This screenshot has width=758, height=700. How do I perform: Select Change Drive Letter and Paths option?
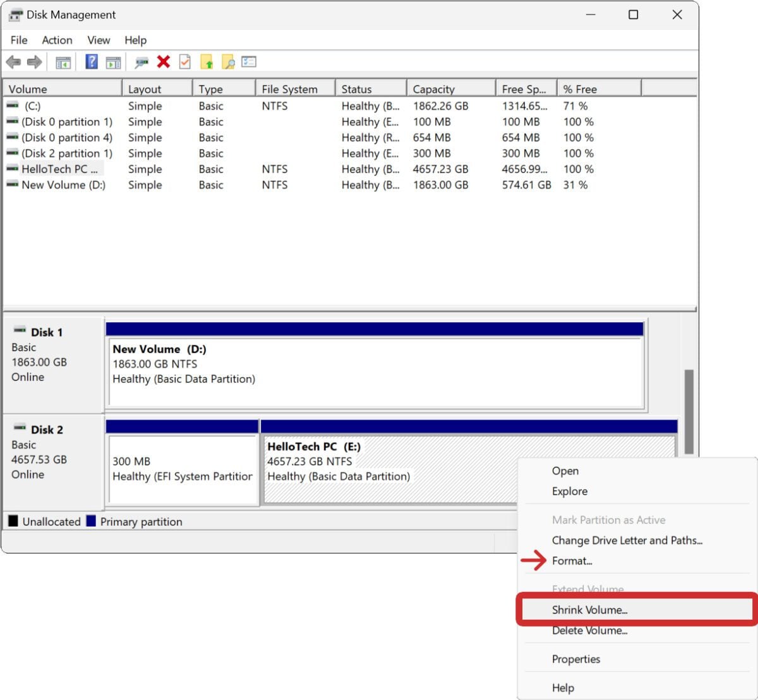pos(628,540)
